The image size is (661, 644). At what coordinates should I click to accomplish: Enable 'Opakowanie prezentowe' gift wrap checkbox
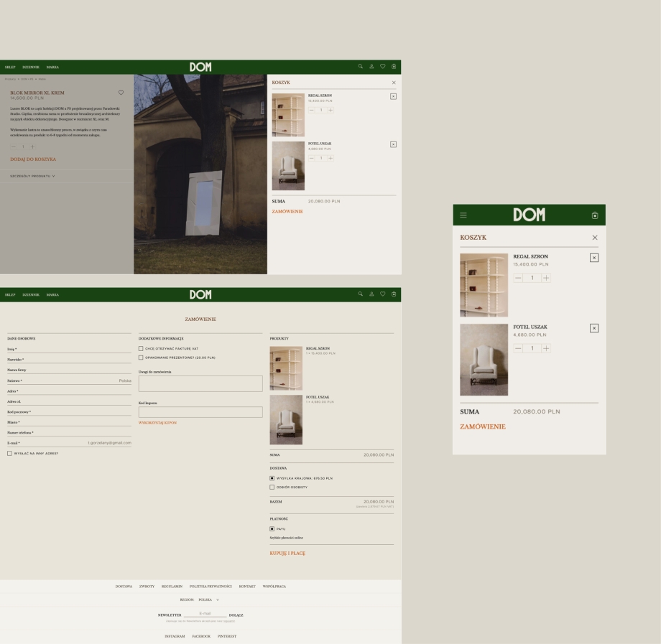(141, 358)
